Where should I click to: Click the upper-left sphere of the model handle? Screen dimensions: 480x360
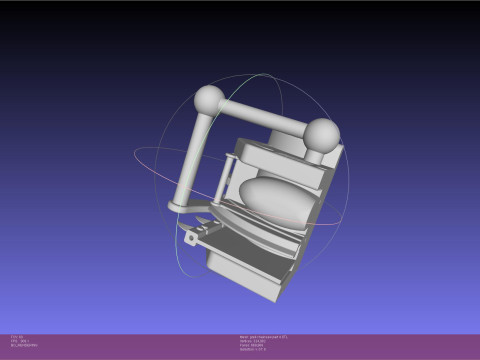click(209, 101)
